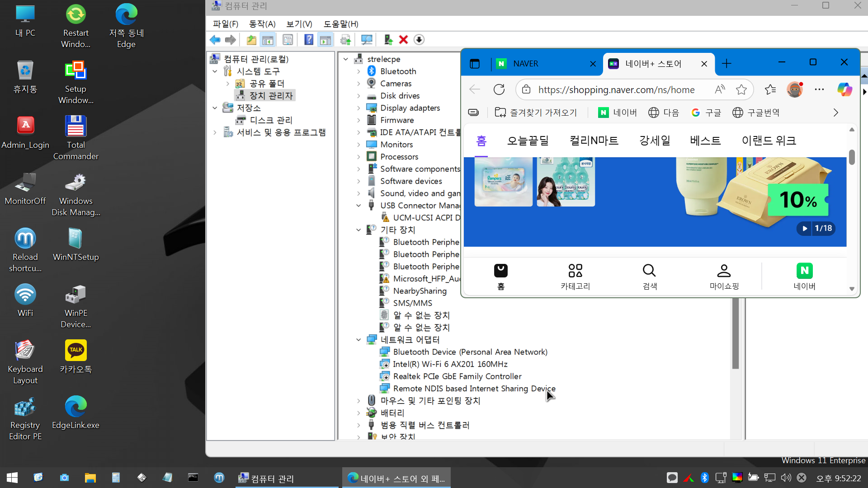Click the scan for hardware changes toolbar icon
The height and width of the screenshot is (488, 868).
coord(367,40)
